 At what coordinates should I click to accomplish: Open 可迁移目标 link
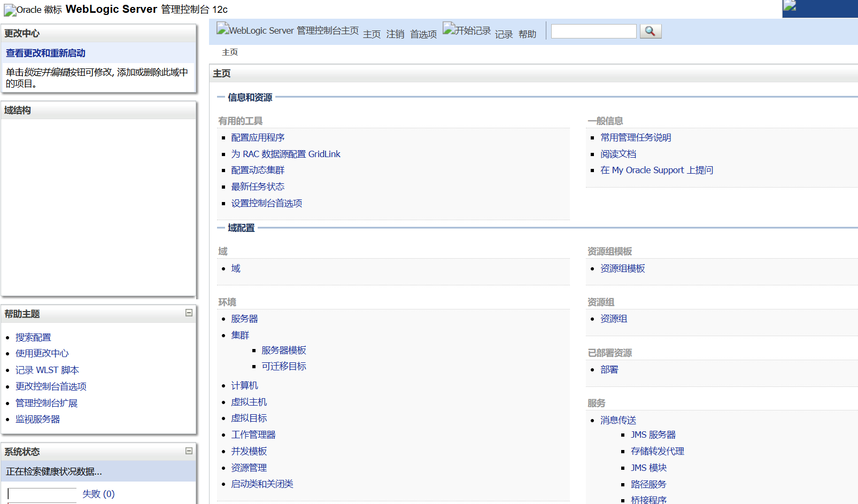(x=284, y=366)
